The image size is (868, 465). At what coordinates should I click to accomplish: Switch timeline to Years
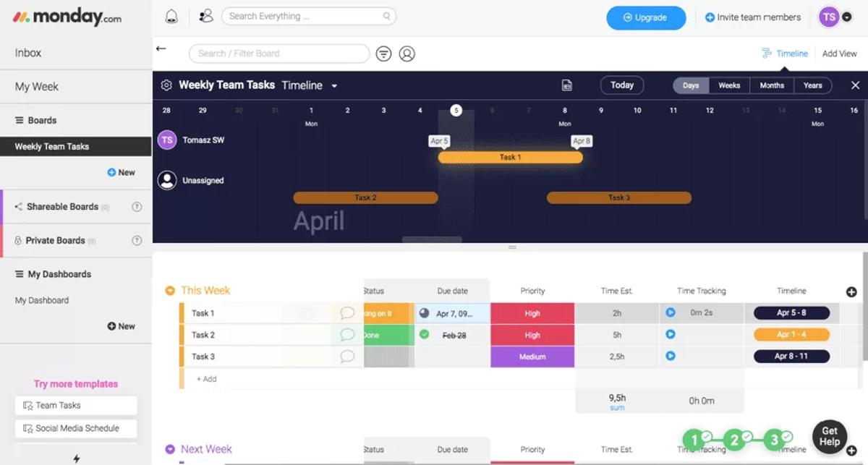click(x=813, y=85)
